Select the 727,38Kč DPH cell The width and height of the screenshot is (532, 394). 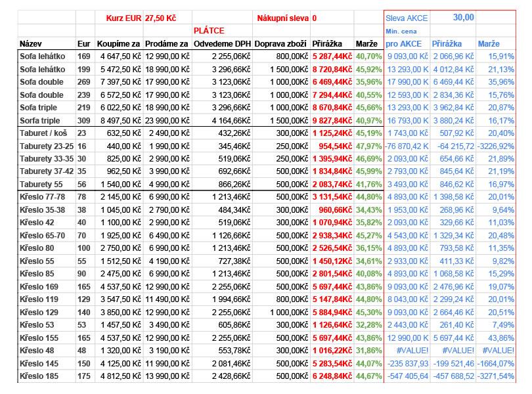[234, 261]
